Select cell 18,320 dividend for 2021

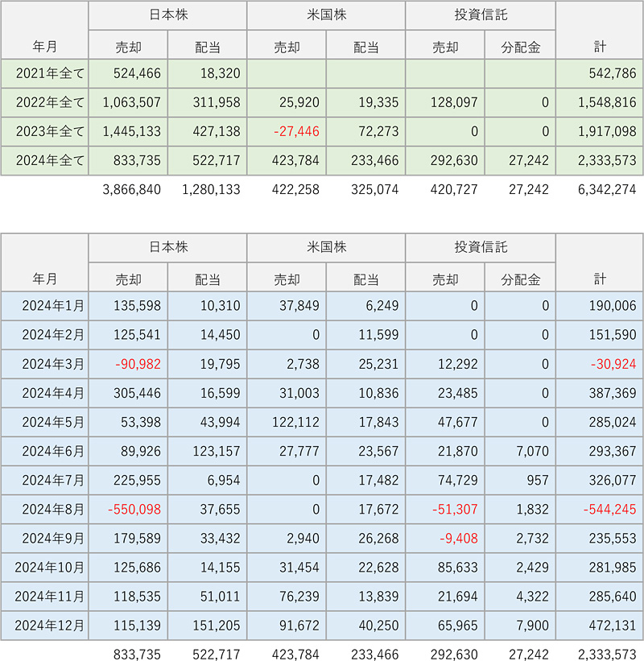click(220, 73)
